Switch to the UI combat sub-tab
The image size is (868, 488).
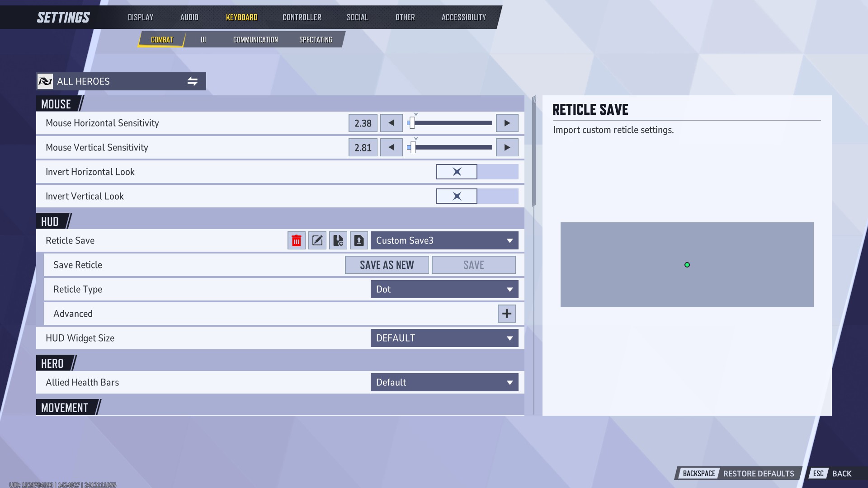coord(203,39)
